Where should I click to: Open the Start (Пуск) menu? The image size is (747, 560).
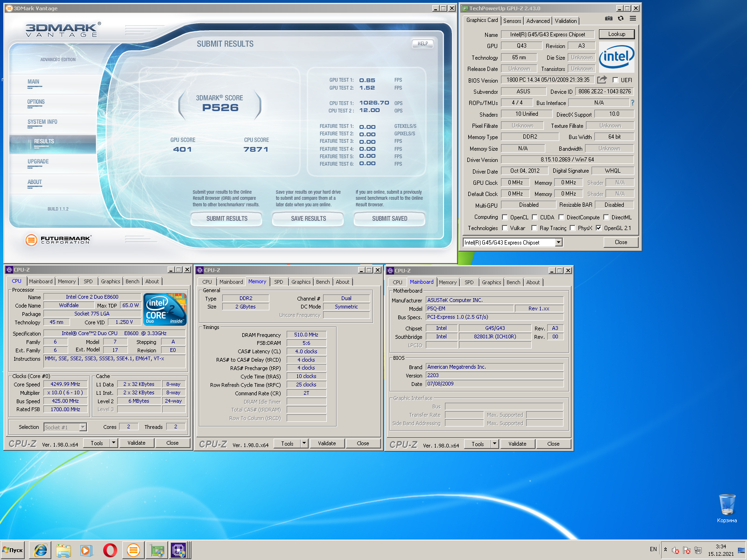(x=13, y=550)
